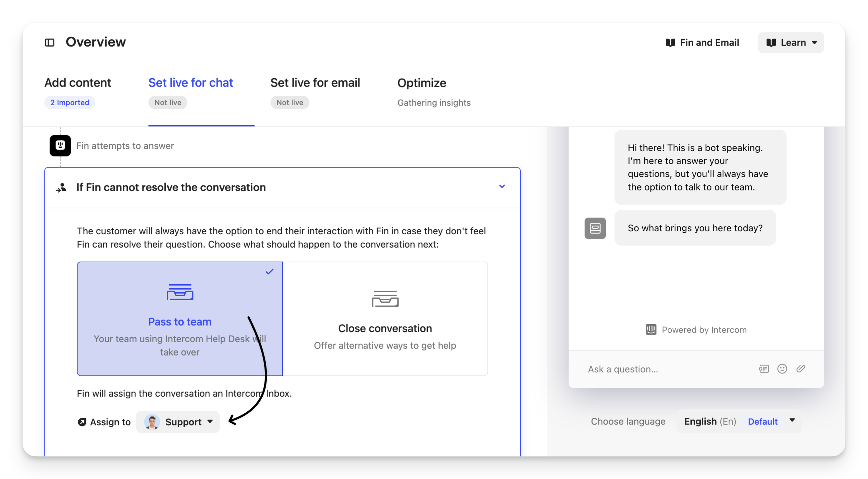Open the Learn dropdown menu
The image size is (868, 479).
pyautogui.click(x=790, y=43)
